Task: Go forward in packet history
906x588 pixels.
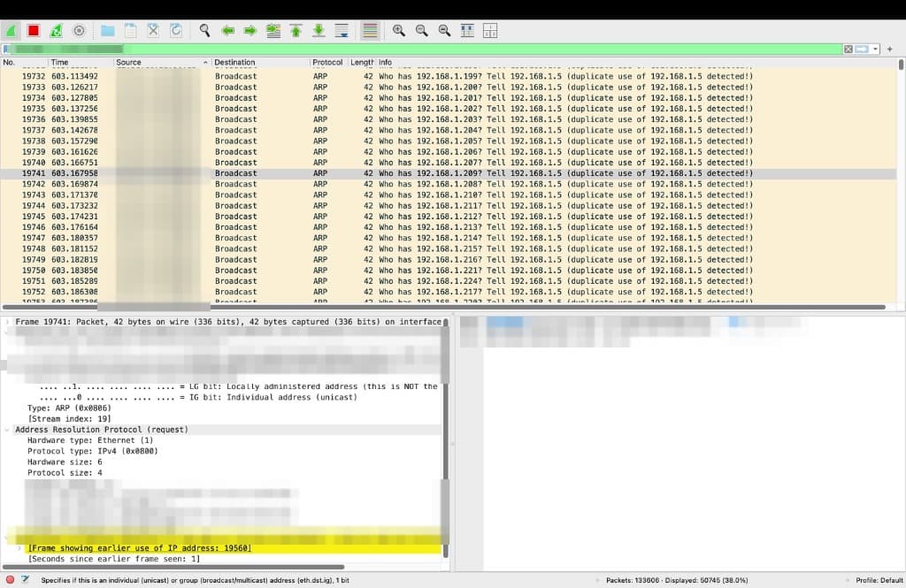Action: (x=250, y=31)
